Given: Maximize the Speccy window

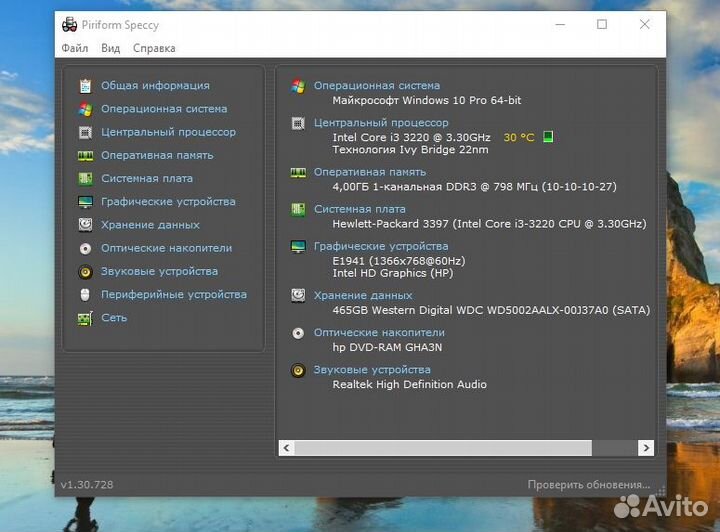Looking at the screenshot, I should click(x=602, y=24).
